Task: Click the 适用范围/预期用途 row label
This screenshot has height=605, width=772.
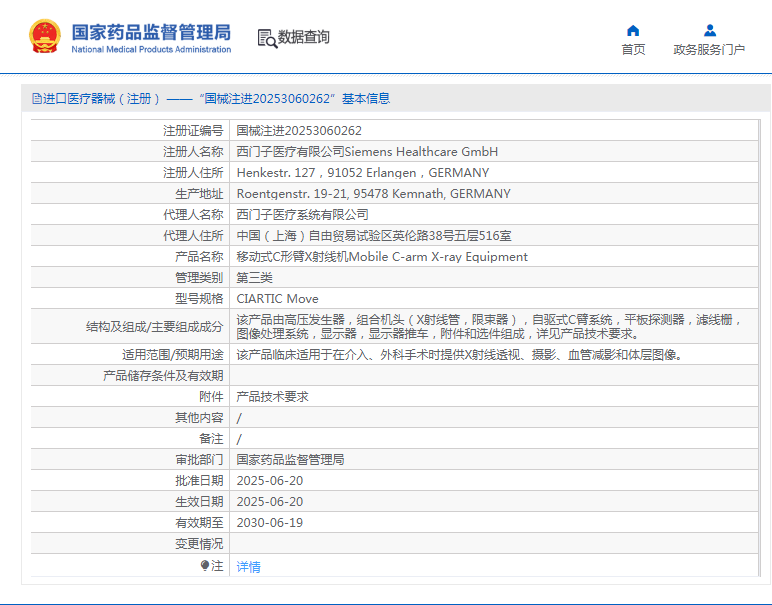Action: pos(172,354)
